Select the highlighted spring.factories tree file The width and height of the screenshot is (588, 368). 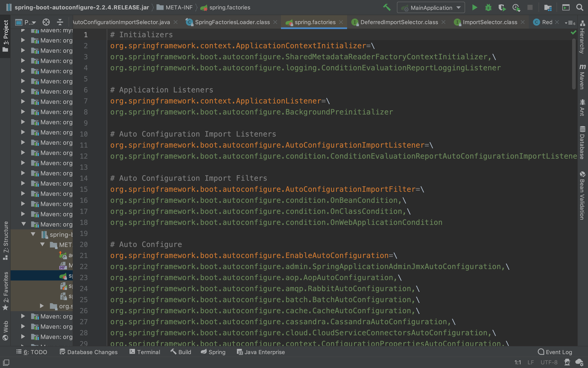click(42, 276)
